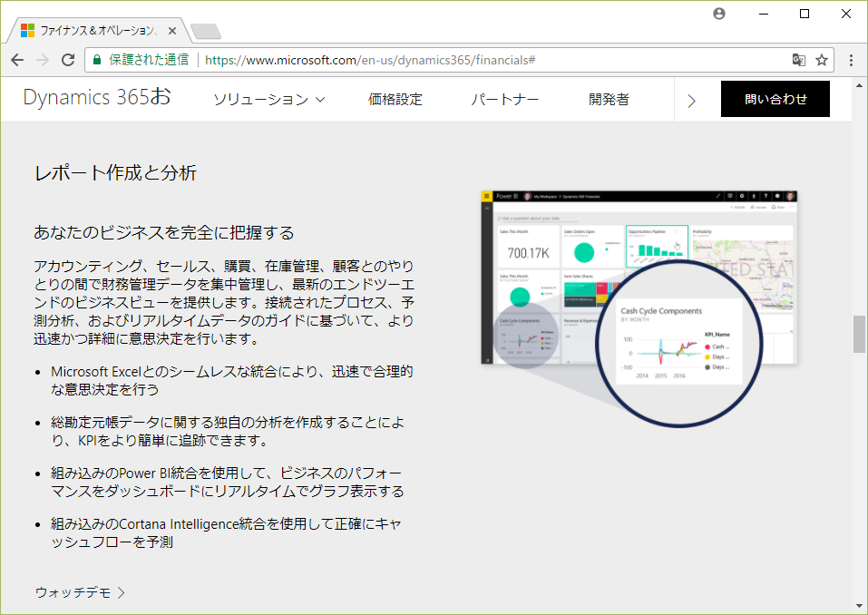This screenshot has width=868, height=615.
Task: Open the 開発者 menu item
Action: (x=609, y=100)
